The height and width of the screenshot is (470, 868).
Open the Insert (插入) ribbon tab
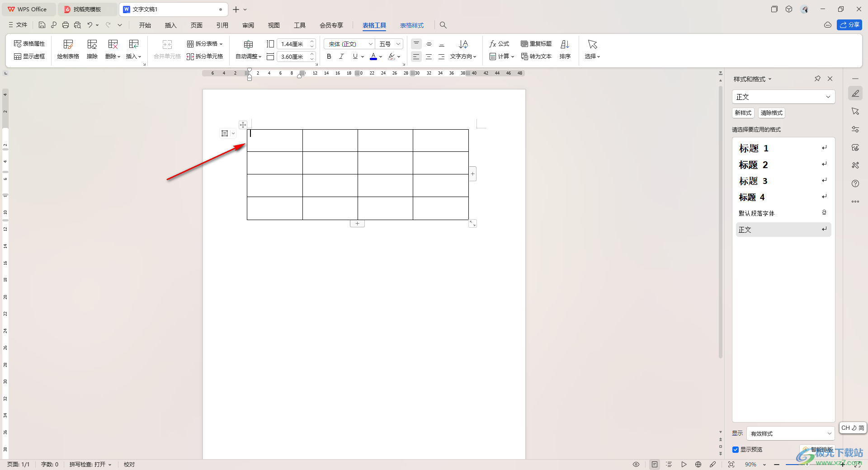point(171,25)
